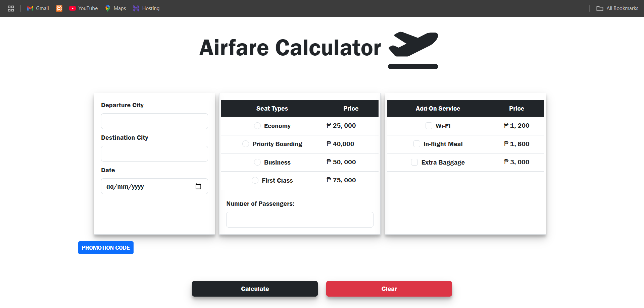
Task: Open the date picker calendar icon
Action: click(x=198, y=186)
